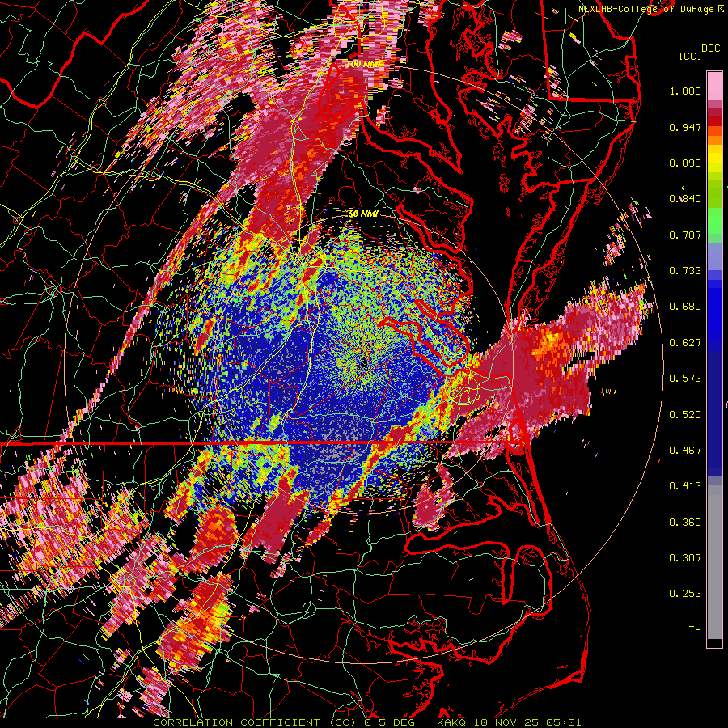Viewport: 728px width, 728px height.
Task: Select the 0.307 scale value
Action: pyautogui.click(x=685, y=558)
